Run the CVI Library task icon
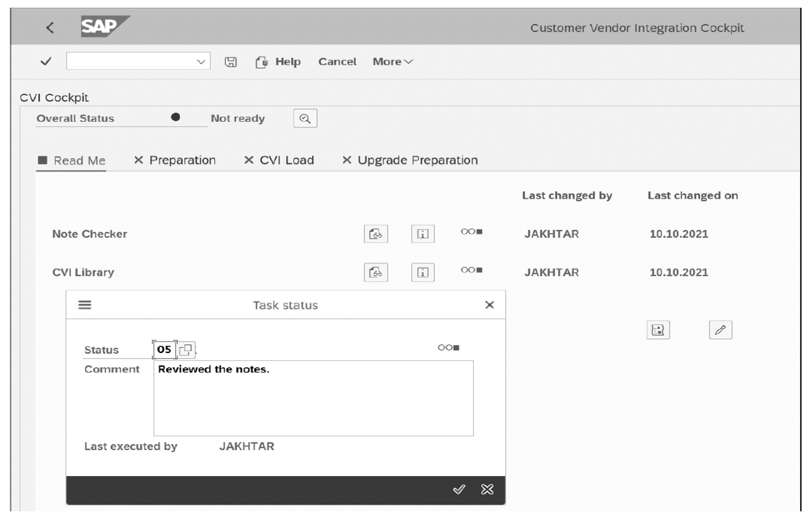The height and width of the screenshot is (519, 812). pos(376,272)
